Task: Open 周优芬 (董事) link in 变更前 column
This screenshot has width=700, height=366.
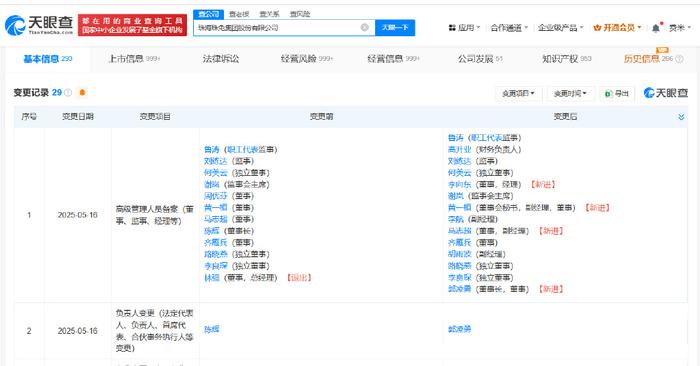Action: pyautogui.click(x=216, y=196)
